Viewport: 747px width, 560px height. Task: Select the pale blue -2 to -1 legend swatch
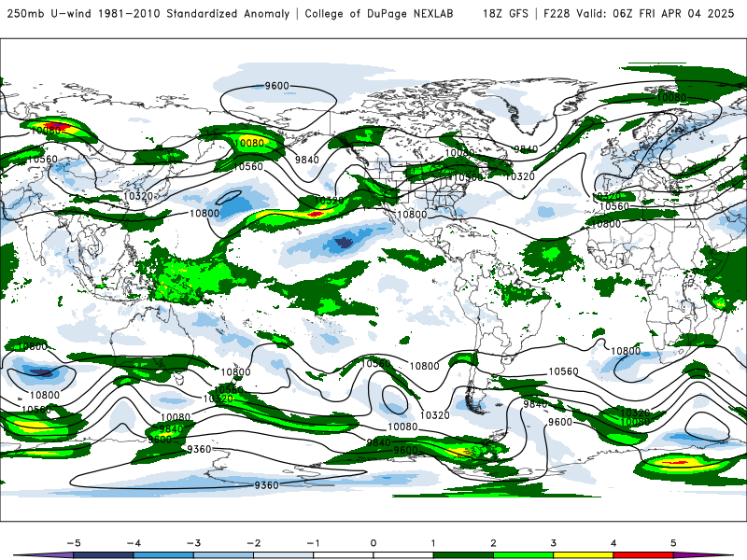click(x=284, y=555)
